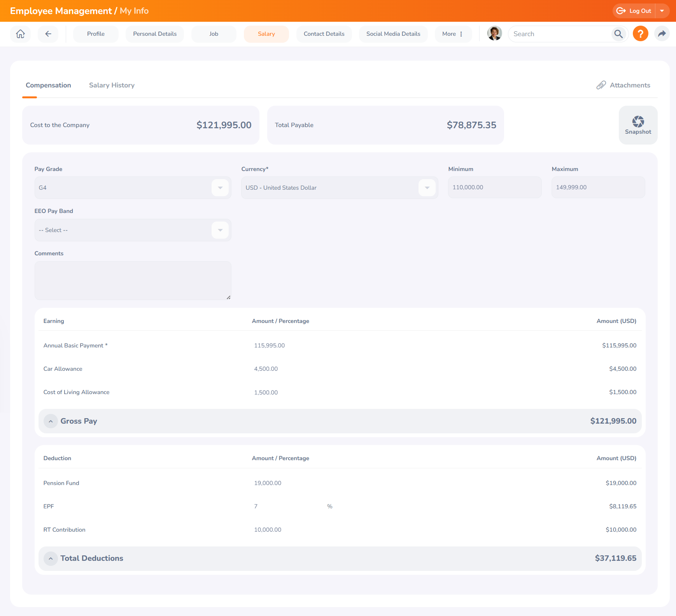Click the back arrow button
This screenshot has width=676, height=616.
click(x=48, y=34)
